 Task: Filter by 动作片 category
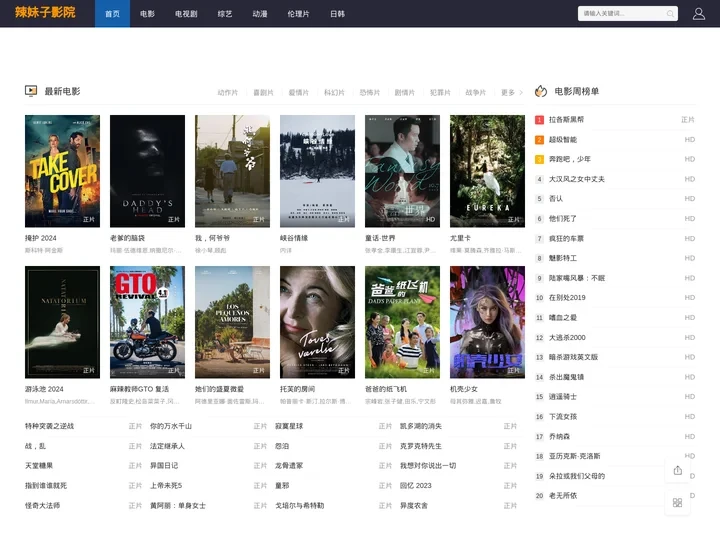tap(228, 92)
